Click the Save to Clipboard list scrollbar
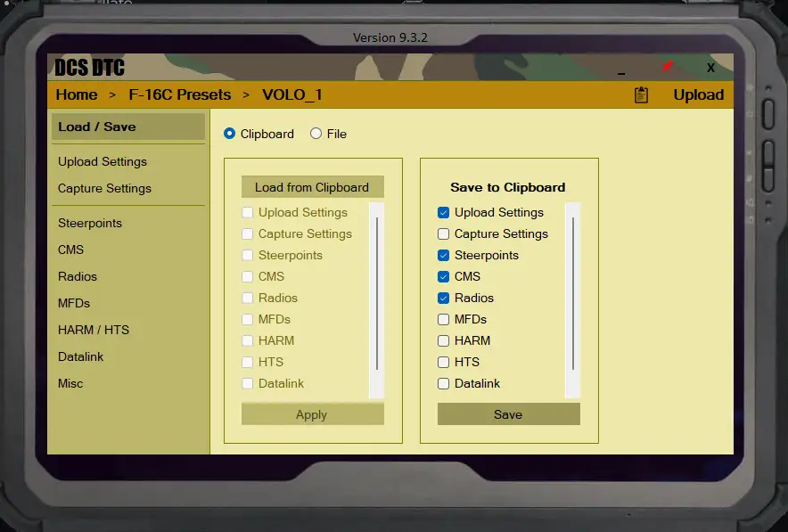This screenshot has width=788, height=532. click(573, 300)
